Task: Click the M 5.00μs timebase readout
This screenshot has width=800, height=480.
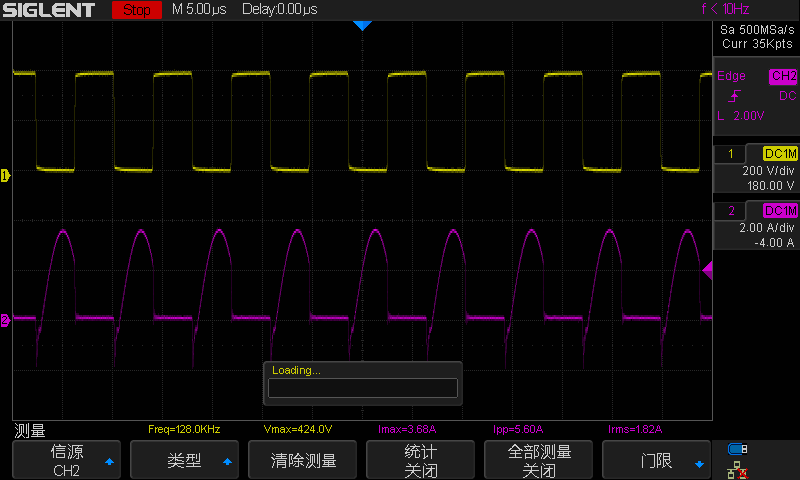Action: 199,9
